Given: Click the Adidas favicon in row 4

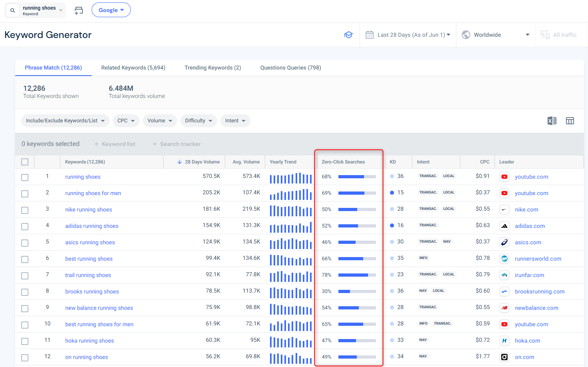Looking at the screenshot, I should [x=504, y=226].
